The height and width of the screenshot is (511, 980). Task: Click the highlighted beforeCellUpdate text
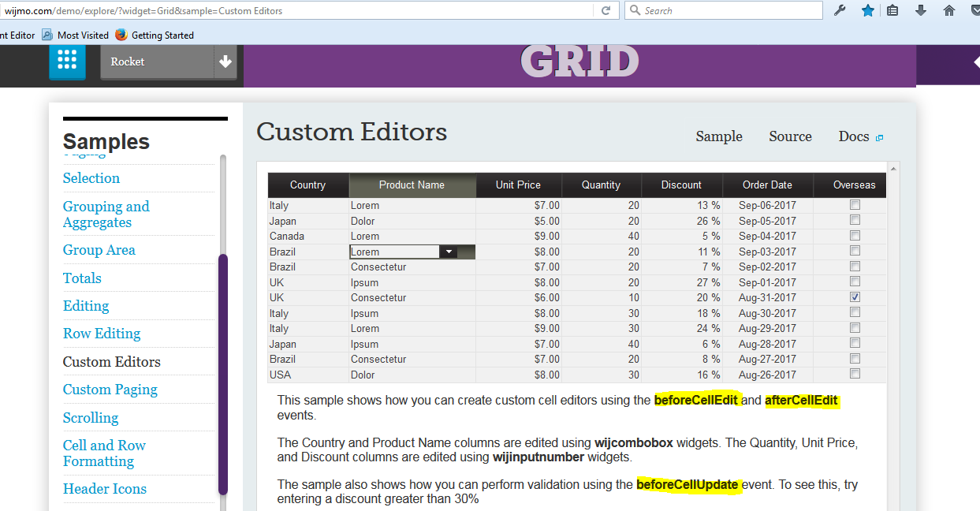tap(687, 484)
